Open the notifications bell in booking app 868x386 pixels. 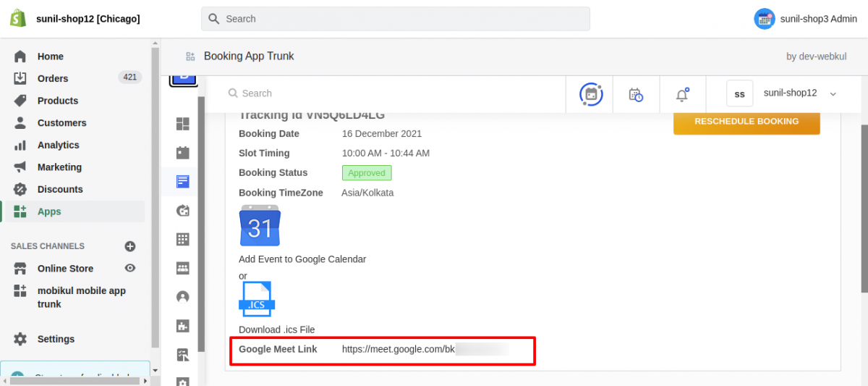[682, 94]
